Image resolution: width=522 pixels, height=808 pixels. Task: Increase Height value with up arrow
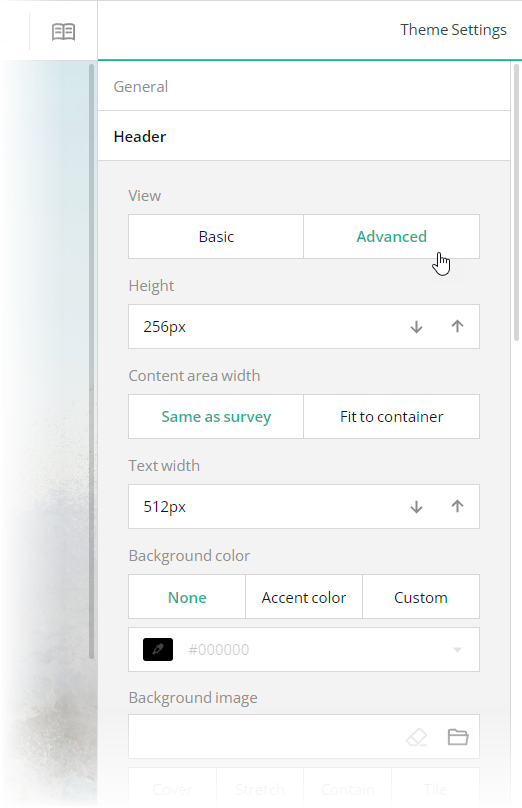pos(457,327)
